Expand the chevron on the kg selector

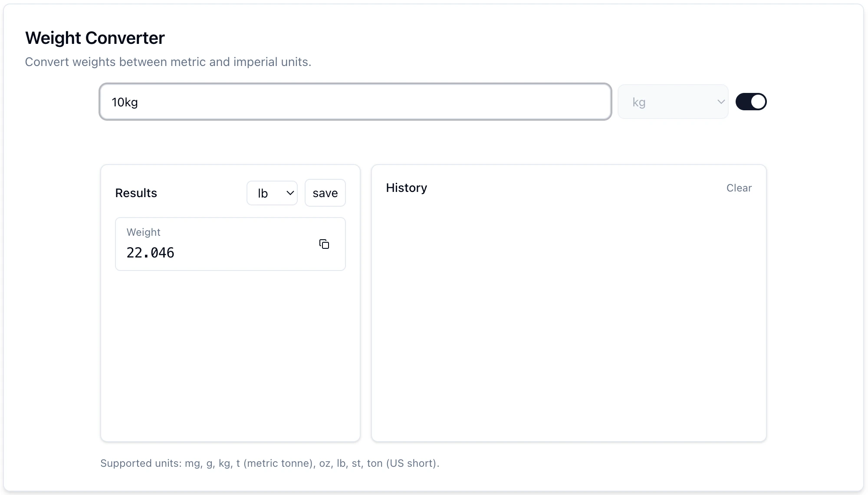pos(721,102)
